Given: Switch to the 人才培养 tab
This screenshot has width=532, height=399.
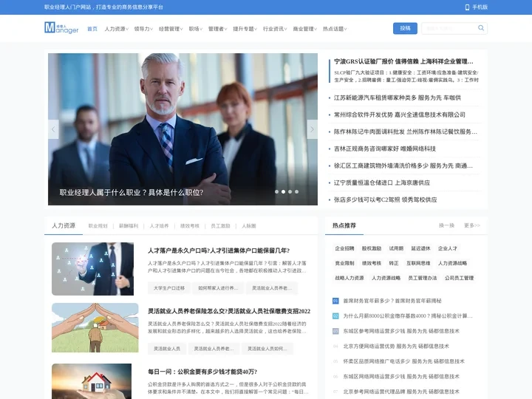Looking at the screenshot, I should click(159, 226).
